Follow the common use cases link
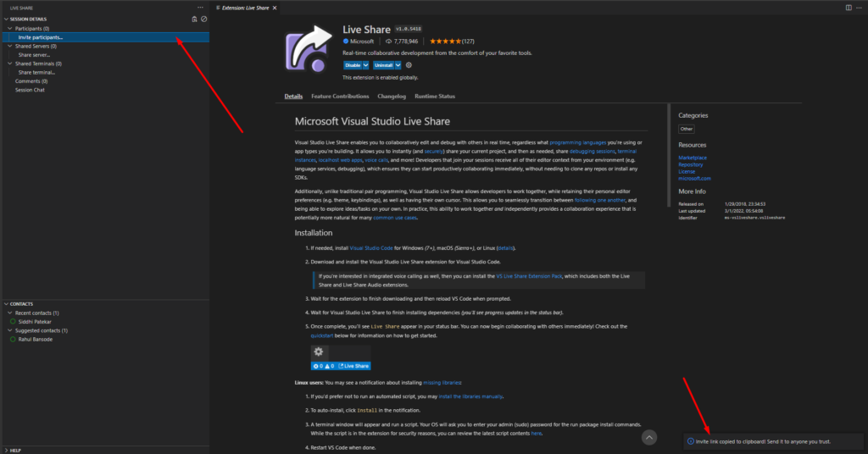This screenshot has width=868, height=454. coord(395,218)
